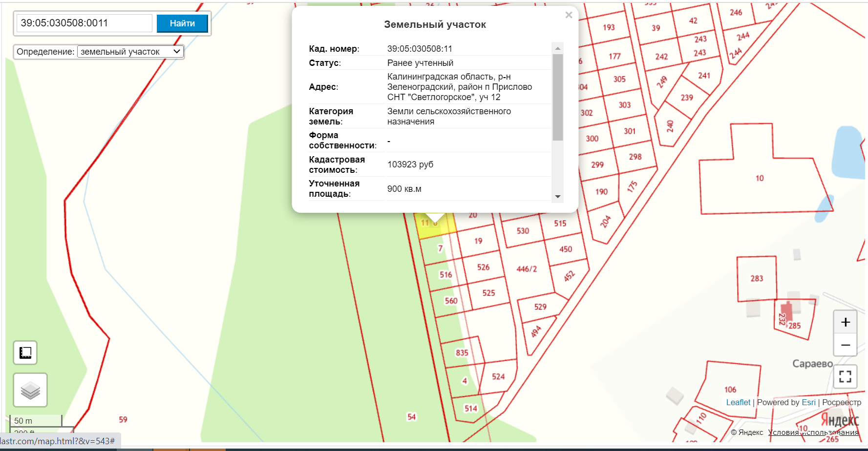Close the Земельный участок popup
Screen dimensions: 868x451
569,15
